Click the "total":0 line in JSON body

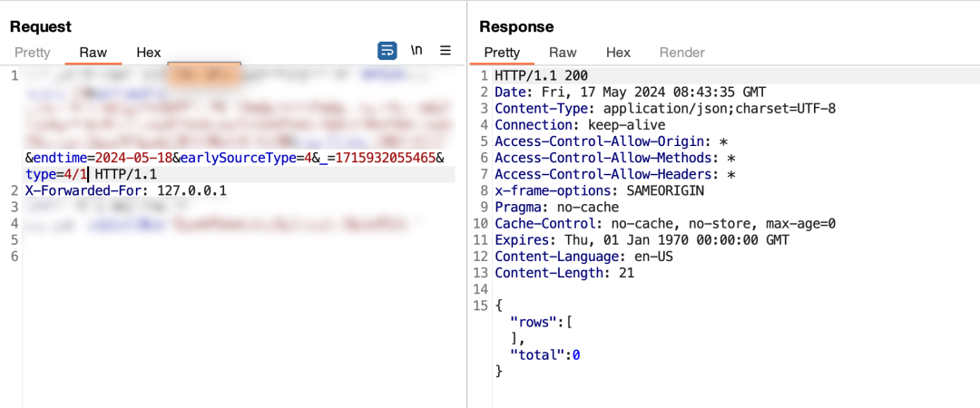[544, 355]
